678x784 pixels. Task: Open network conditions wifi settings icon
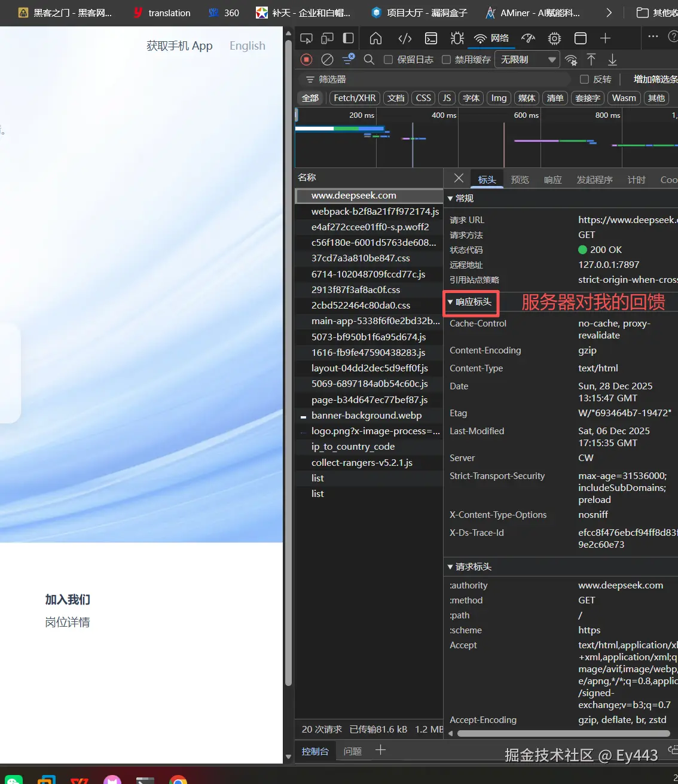click(571, 60)
